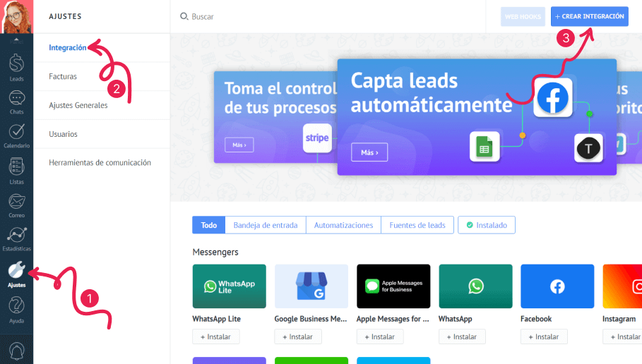
Task: Click the Facebook logo in banner
Action: [553, 98]
